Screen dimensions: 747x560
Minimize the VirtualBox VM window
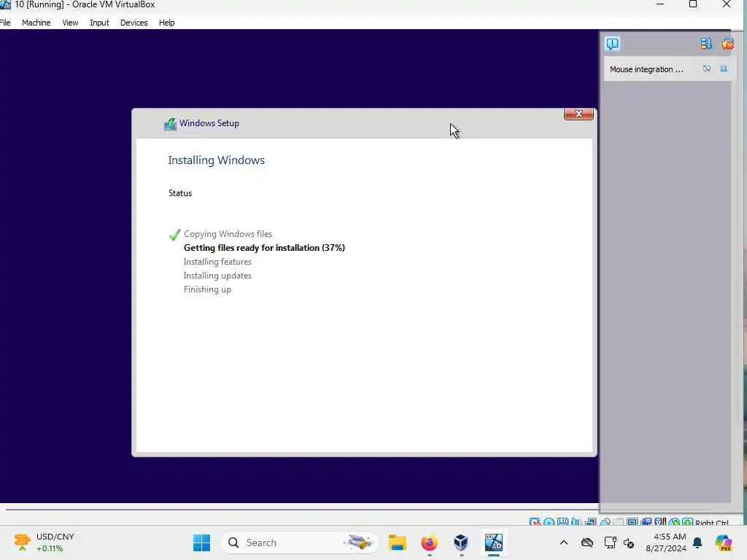[659, 4]
